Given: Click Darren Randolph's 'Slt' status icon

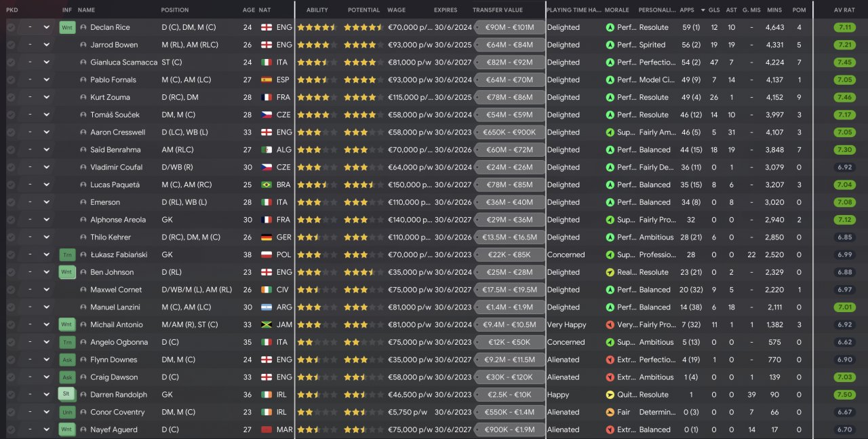Looking at the screenshot, I should 67,394.
